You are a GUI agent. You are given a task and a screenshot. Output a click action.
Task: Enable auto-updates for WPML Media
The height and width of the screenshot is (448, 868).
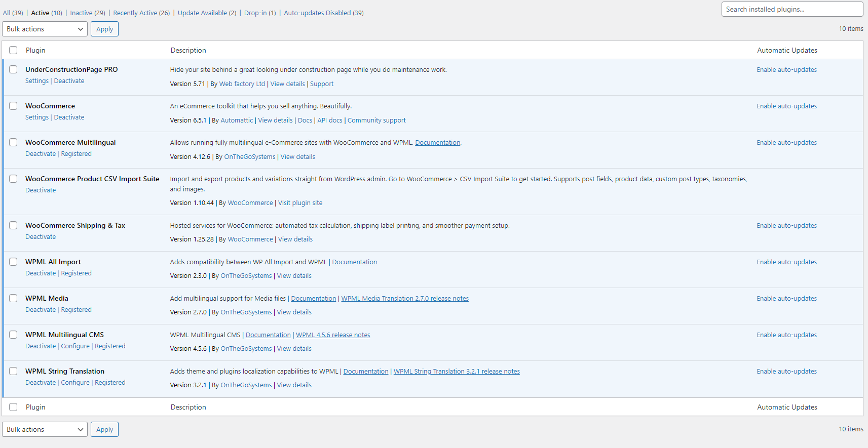[787, 299]
